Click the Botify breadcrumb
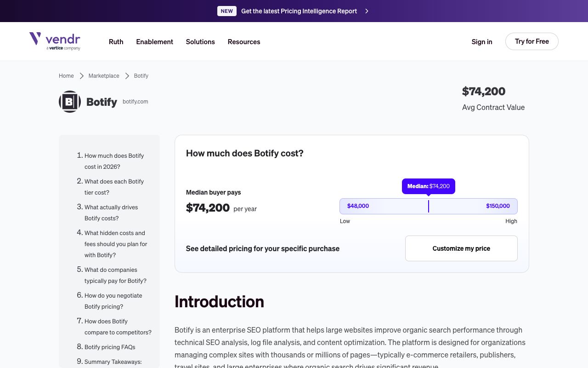 (141, 76)
